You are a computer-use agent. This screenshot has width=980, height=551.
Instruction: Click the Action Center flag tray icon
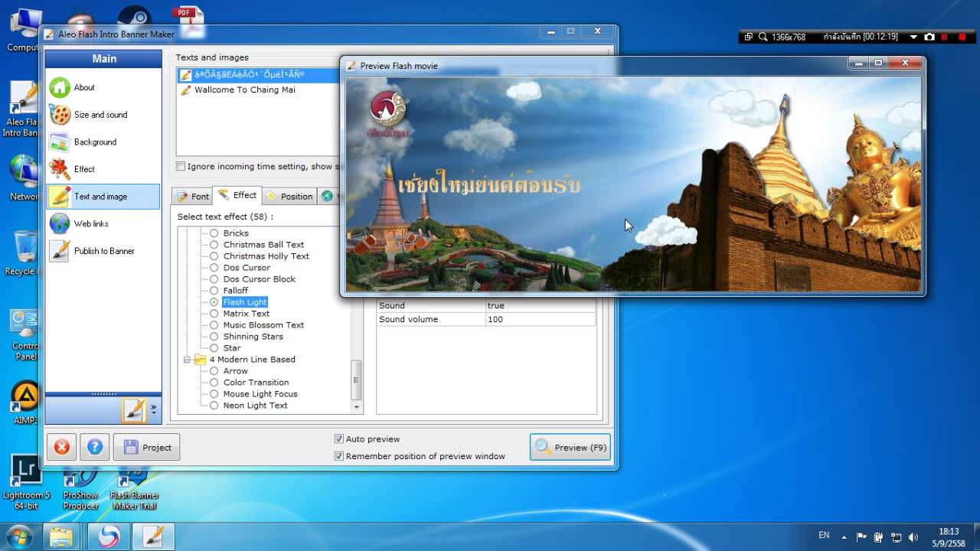click(861, 536)
